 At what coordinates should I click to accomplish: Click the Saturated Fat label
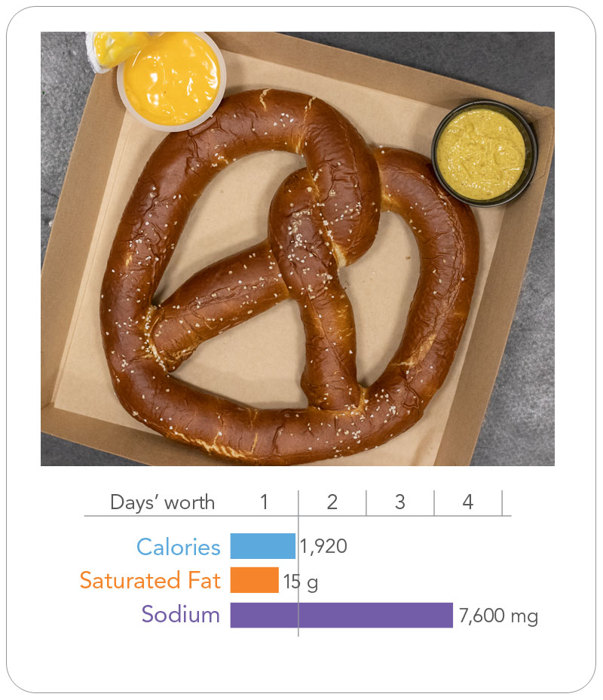[150, 580]
